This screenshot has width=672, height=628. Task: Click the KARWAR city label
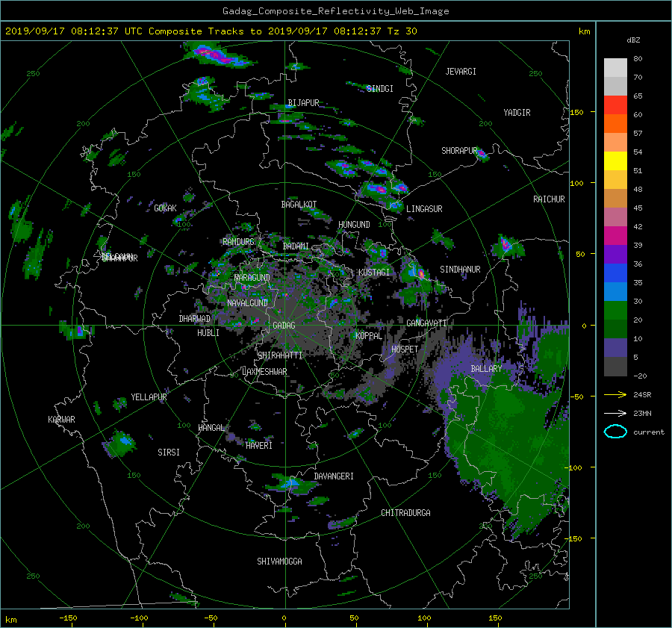(x=61, y=420)
